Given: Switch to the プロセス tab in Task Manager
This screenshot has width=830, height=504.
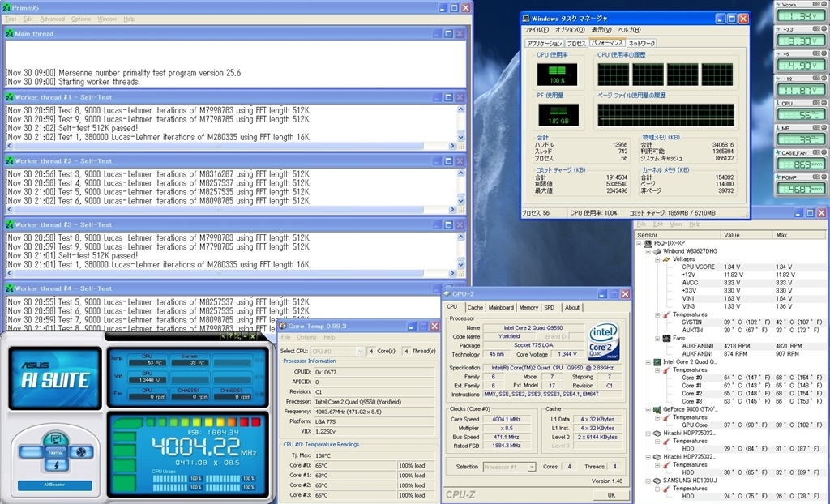Looking at the screenshot, I should tap(576, 44).
